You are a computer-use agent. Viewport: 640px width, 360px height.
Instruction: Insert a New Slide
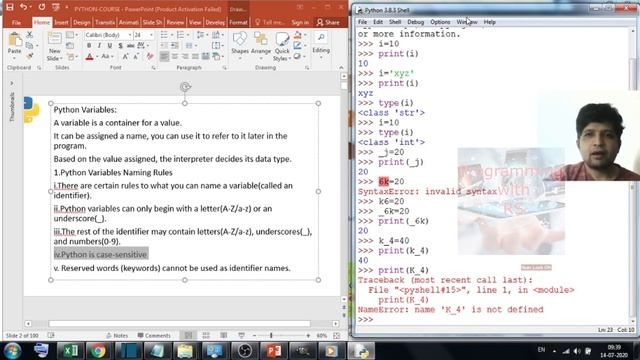54,46
